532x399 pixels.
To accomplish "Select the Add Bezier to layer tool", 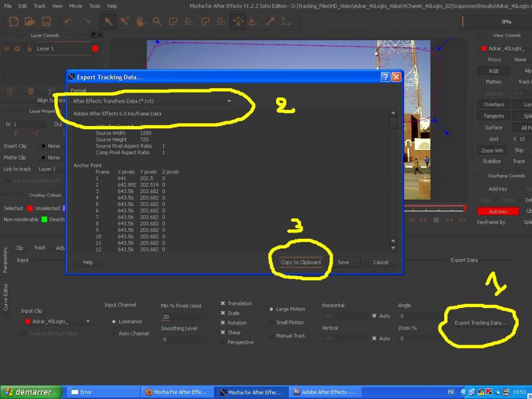I will pos(221,22).
